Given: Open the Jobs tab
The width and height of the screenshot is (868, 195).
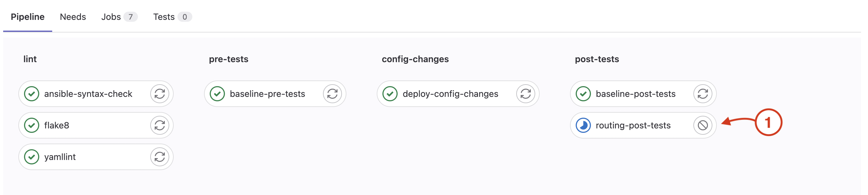Looking at the screenshot, I should coord(119,17).
